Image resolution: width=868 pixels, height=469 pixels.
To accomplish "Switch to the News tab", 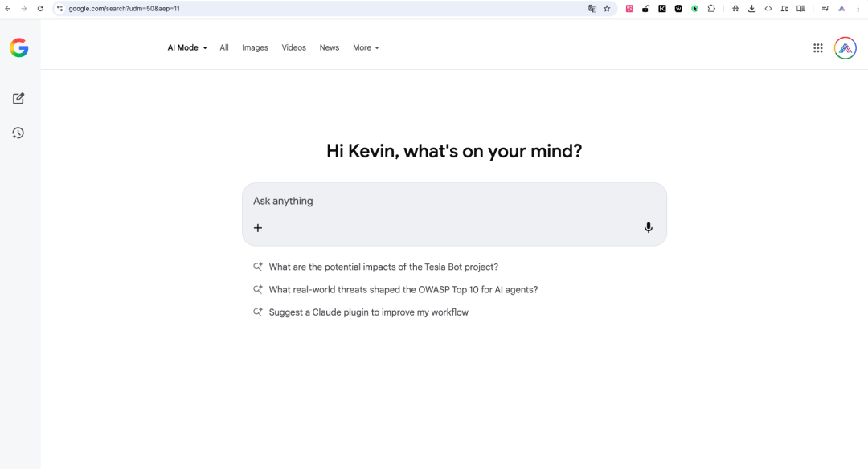I will pos(329,48).
